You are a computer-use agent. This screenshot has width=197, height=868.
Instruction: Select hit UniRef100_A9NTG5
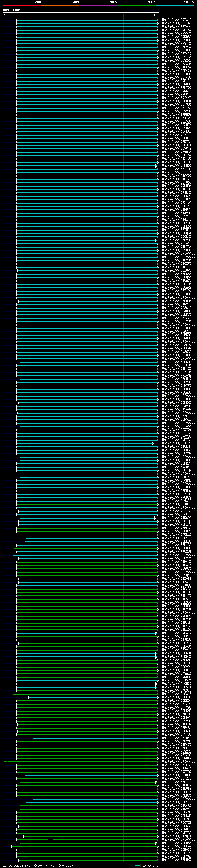177,88
